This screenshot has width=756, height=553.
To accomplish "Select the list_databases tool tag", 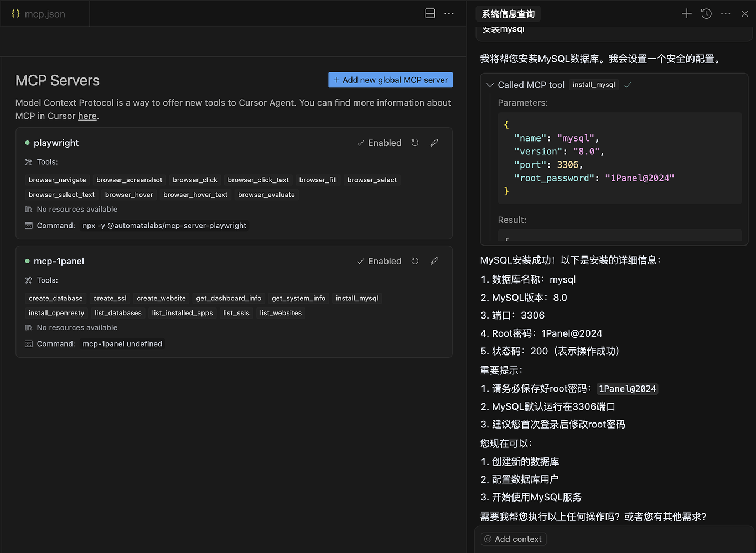I will click(x=118, y=313).
